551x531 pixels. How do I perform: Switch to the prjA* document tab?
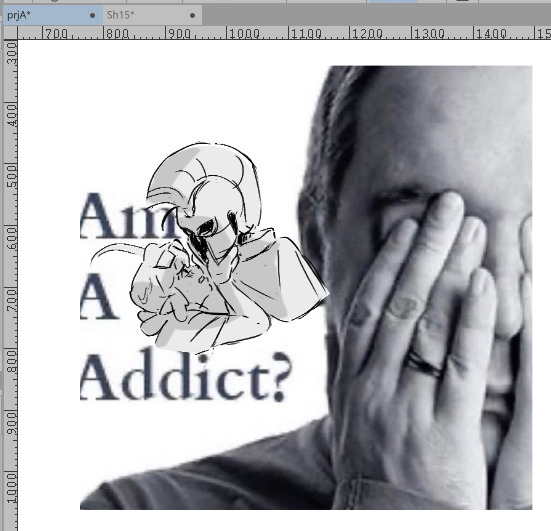[53, 15]
